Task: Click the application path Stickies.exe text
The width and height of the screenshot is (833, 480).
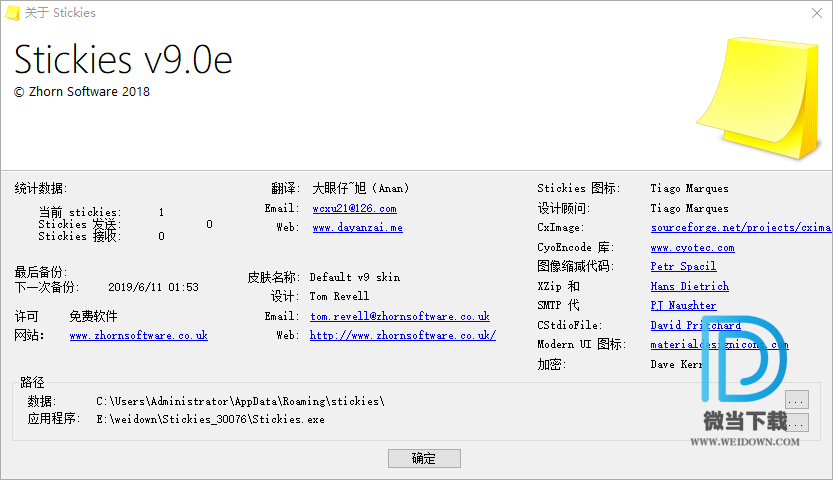Action: (x=210, y=419)
